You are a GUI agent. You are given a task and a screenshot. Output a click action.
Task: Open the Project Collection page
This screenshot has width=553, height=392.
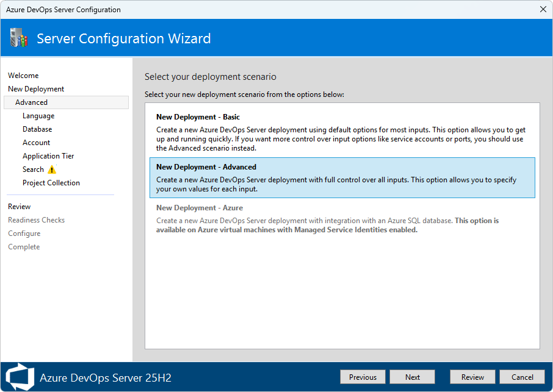pyautogui.click(x=51, y=183)
